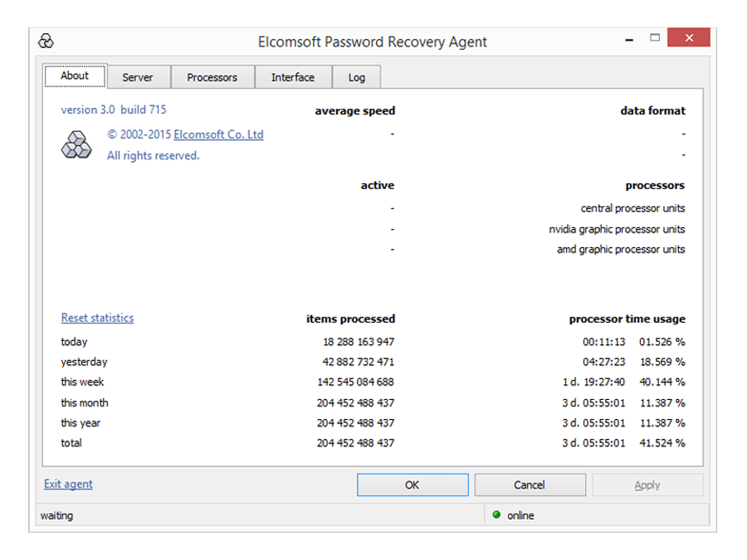
Task: Click the green online status indicator
Action: click(496, 514)
